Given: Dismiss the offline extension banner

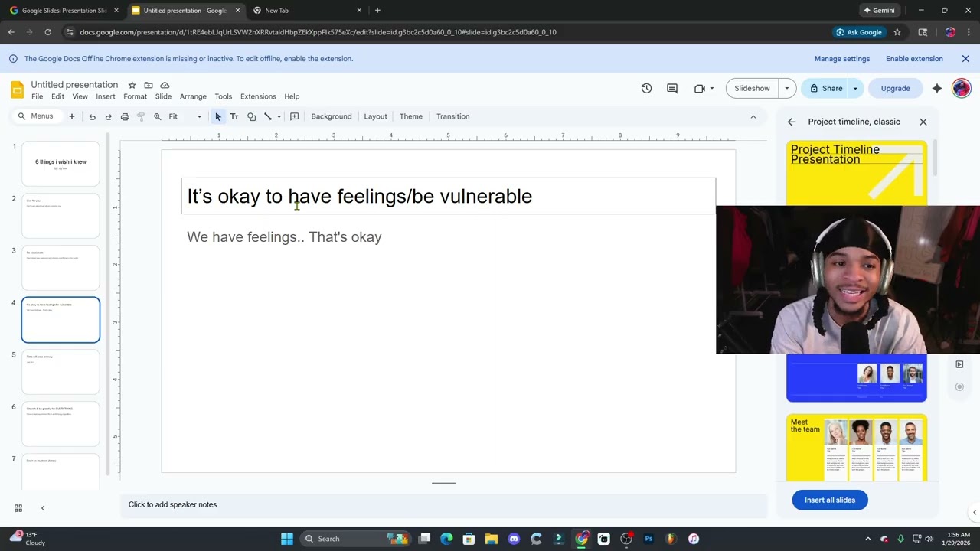Looking at the screenshot, I should pos(965,59).
